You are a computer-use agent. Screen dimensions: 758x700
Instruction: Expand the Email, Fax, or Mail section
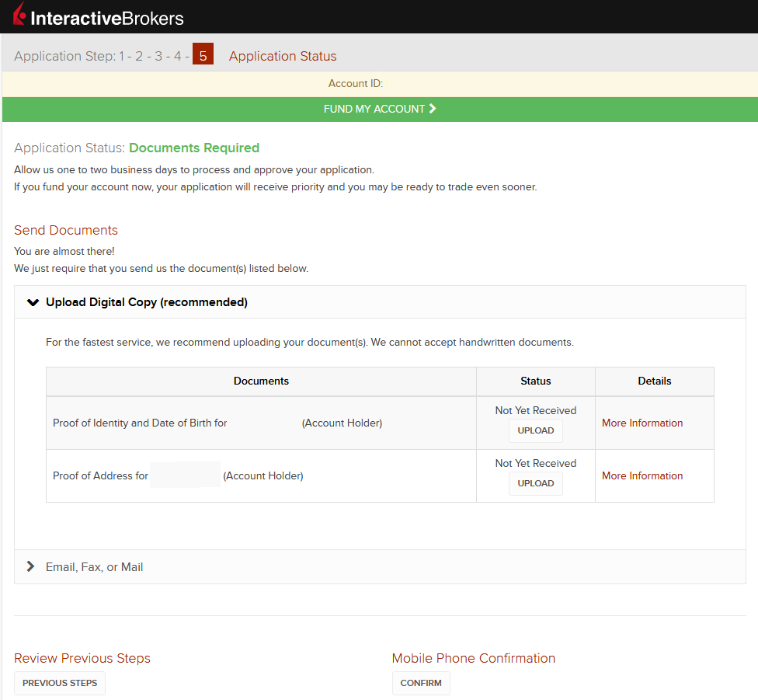tap(380, 566)
